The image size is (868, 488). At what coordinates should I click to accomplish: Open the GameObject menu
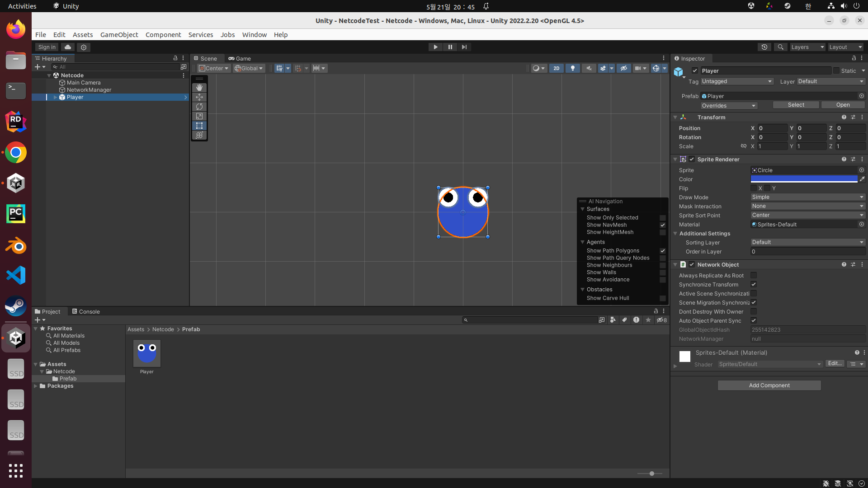(x=119, y=35)
